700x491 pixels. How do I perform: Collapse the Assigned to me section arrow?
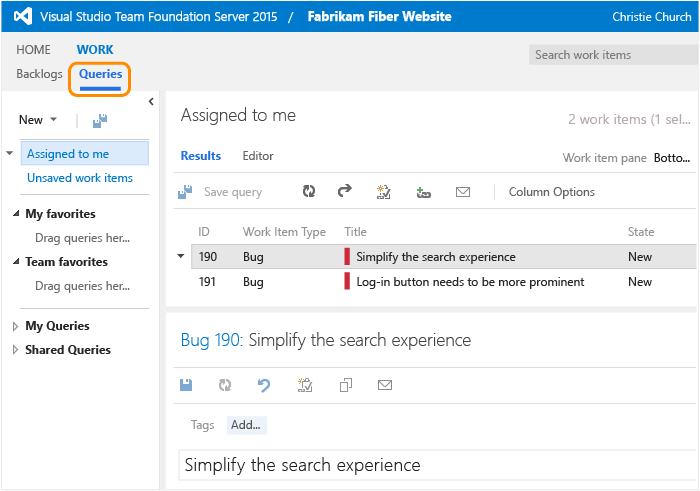point(9,154)
